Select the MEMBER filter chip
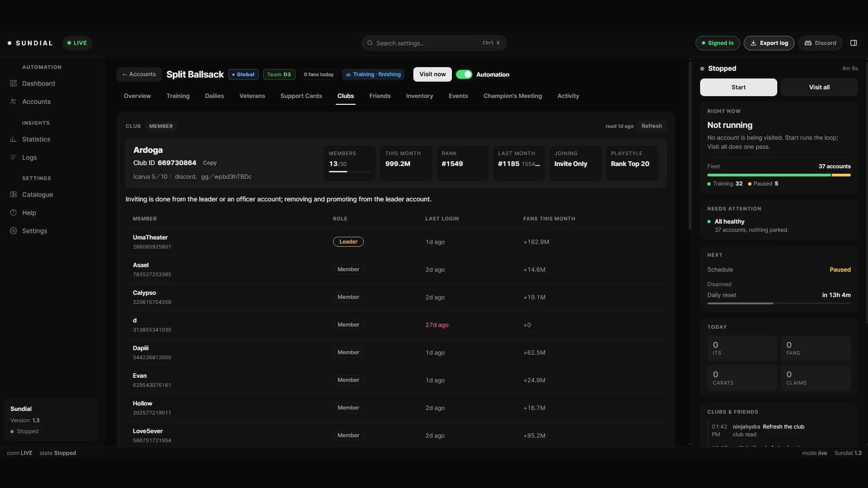868x488 pixels. coord(161,126)
